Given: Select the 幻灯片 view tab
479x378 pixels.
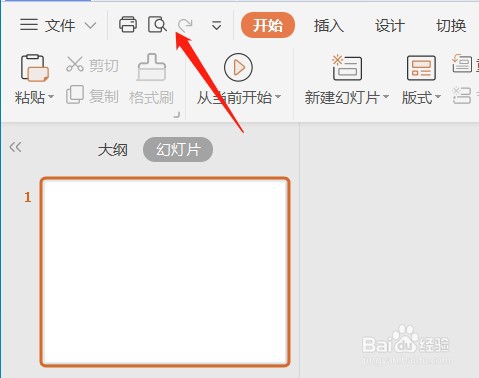Looking at the screenshot, I should 178,150.
